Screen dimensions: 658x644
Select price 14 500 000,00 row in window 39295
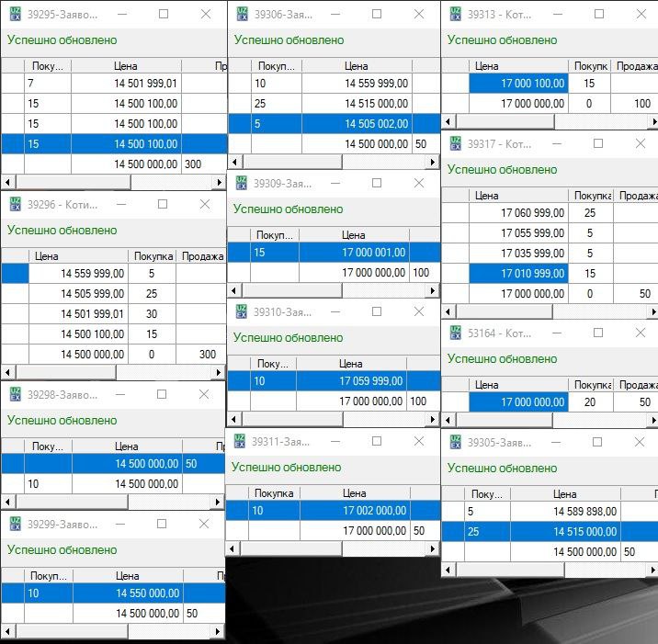[114, 164]
